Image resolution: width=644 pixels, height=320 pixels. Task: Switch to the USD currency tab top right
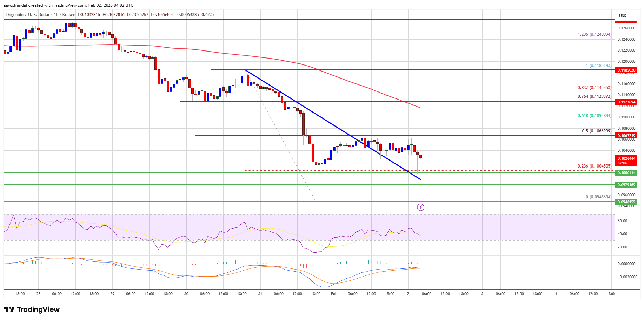627,16
